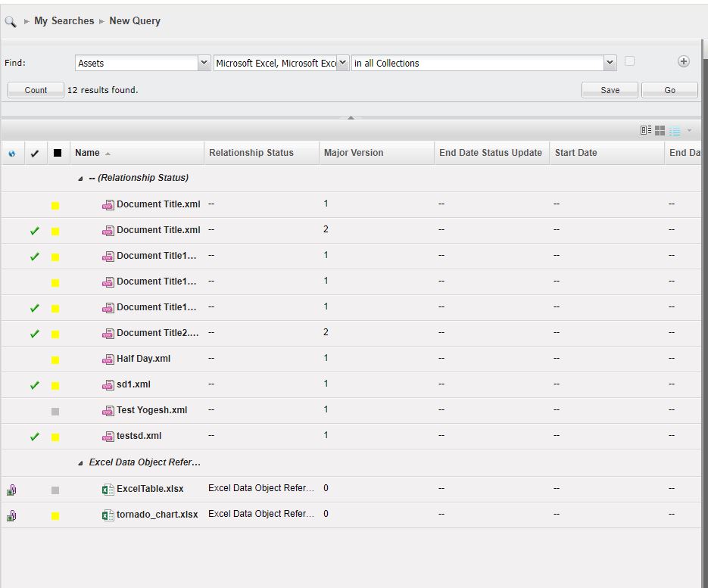This screenshot has width=708, height=588.
Task: Click the Go button
Action: pyautogui.click(x=669, y=90)
